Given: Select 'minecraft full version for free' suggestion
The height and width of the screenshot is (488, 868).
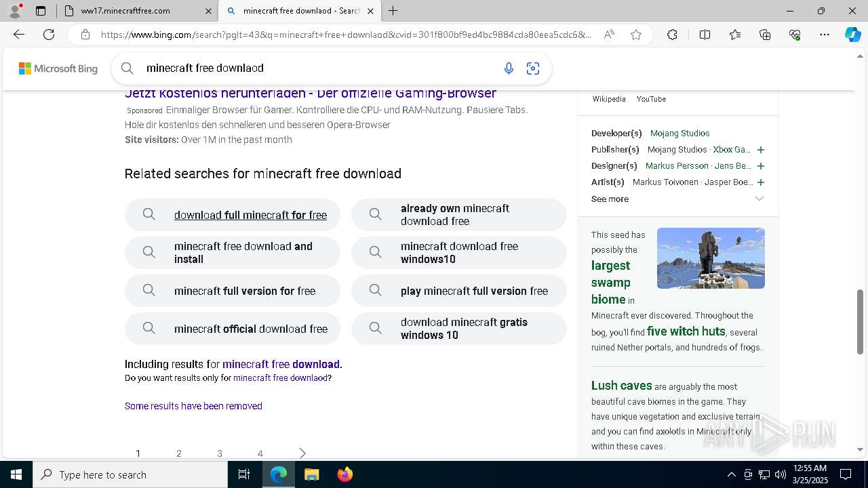Looking at the screenshot, I should pos(232,291).
